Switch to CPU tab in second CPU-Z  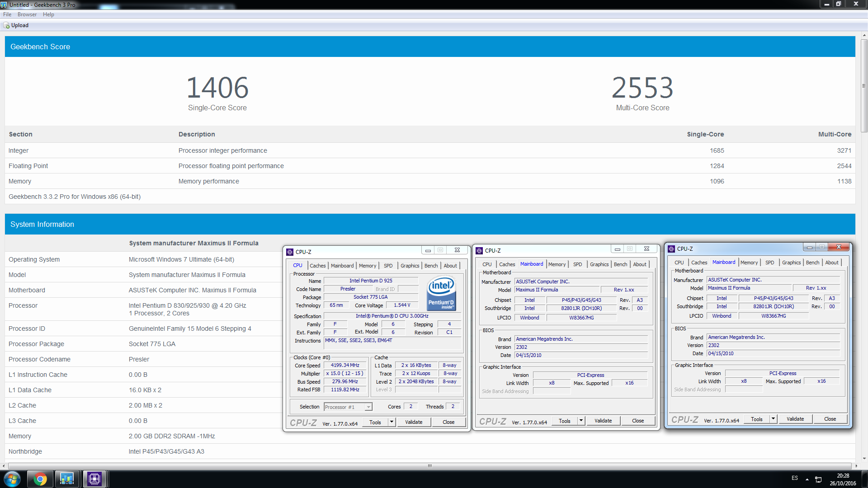coord(487,264)
